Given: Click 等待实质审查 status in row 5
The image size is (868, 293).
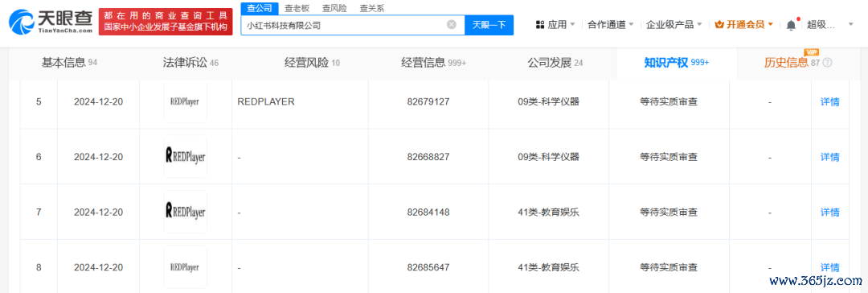Looking at the screenshot, I should pyautogui.click(x=669, y=102).
